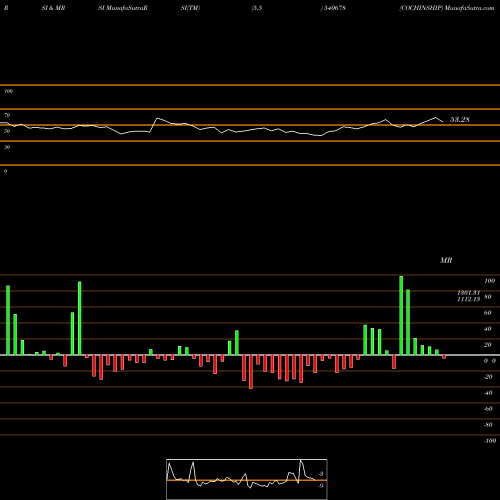Click the 60 axis label in MR panel
500x500 pixels.
pyautogui.click(x=487, y=313)
